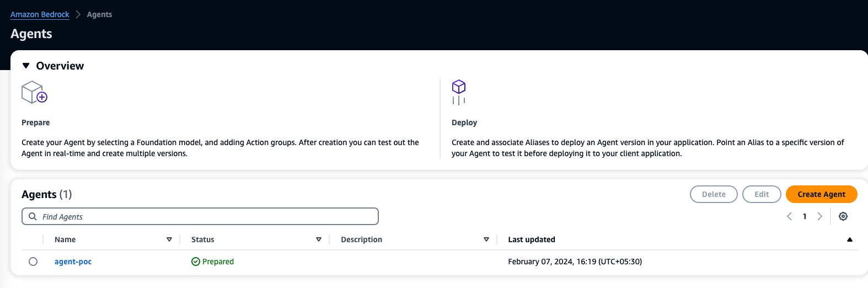Click the Agents (1) table heading
The image size is (868, 288).
[47, 194]
